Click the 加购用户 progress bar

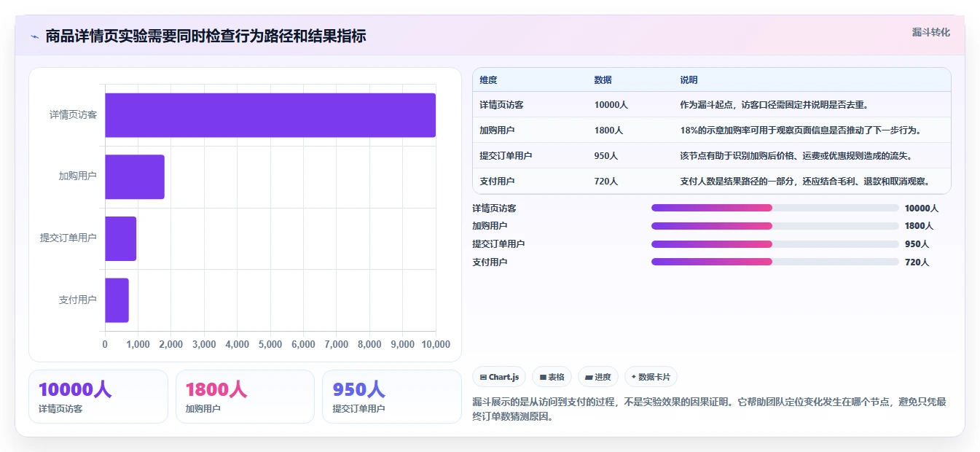click(775, 226)
